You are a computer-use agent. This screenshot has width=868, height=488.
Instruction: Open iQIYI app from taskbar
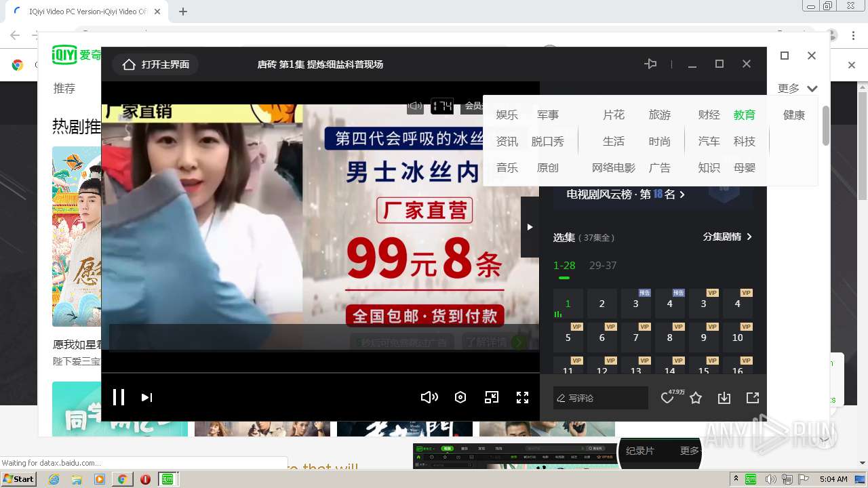(x=167, y=479)
